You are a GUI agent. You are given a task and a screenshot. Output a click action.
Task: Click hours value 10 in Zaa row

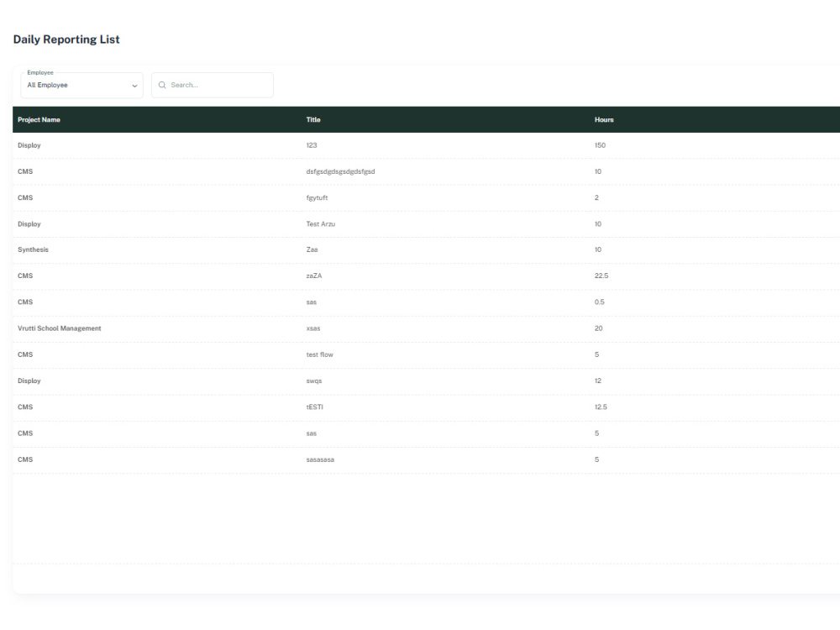598,249
